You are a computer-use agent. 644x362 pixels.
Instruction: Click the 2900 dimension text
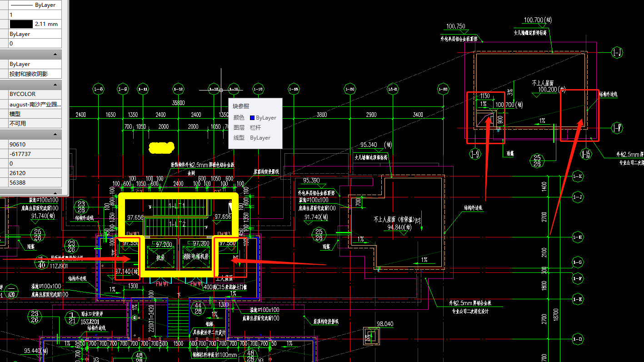click(371, 115)
